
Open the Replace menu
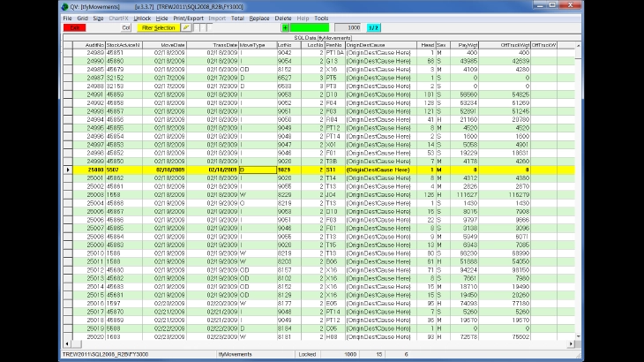click(x=260, y=18)
